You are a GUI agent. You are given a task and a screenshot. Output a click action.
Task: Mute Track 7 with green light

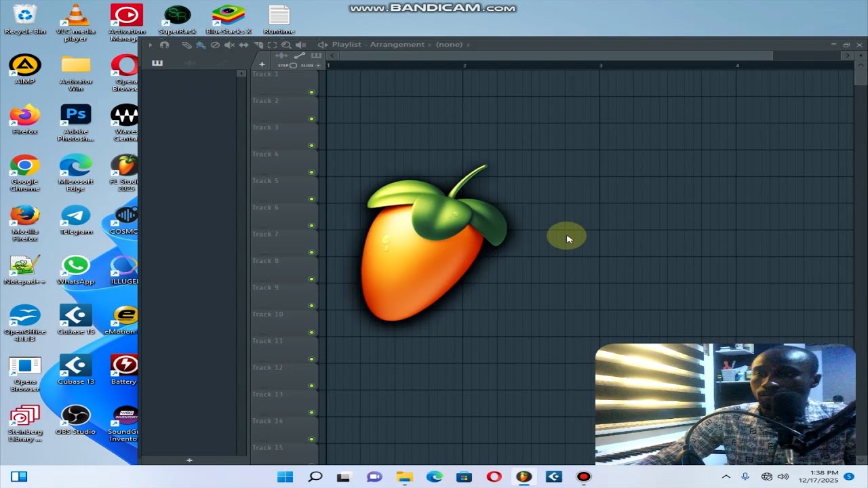[312, 252]
